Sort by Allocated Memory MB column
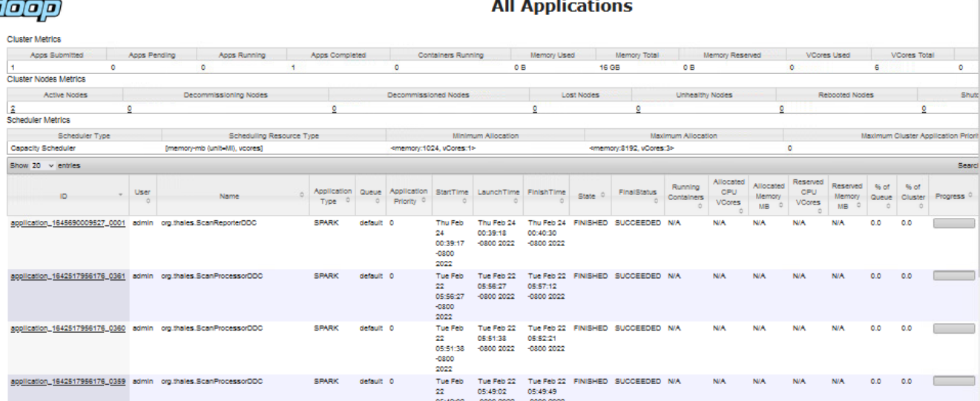 point(768,196)
